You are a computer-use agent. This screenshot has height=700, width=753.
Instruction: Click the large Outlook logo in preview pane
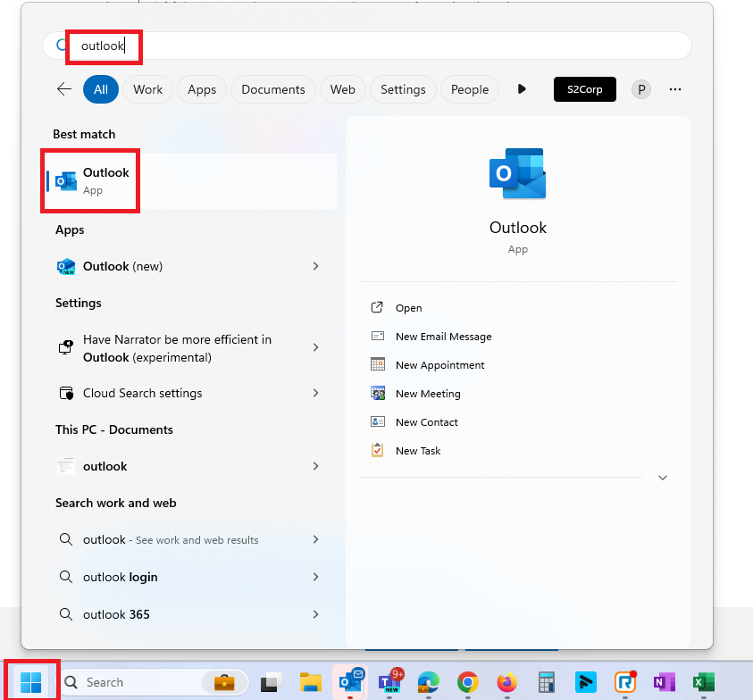click(x=518, y=173)
